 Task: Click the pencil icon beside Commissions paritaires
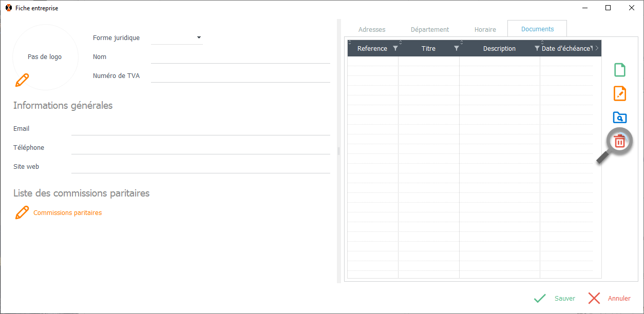tap(22, 212)
